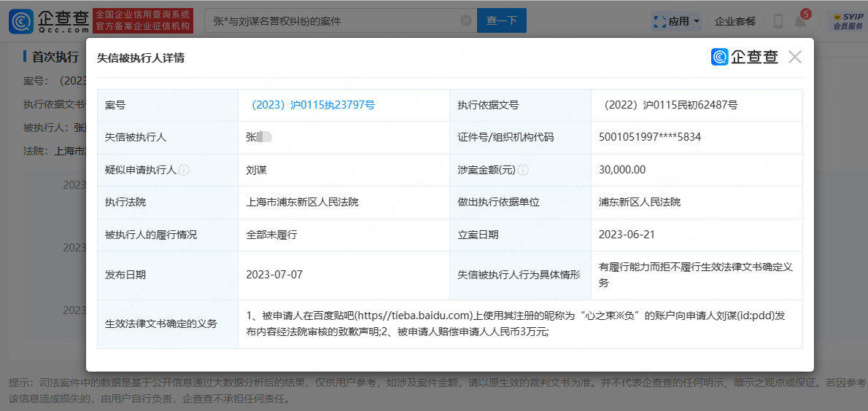Click the 企查查 logo inside the dialog
This screenshot has width=868, height=411.
coord(745,57)
